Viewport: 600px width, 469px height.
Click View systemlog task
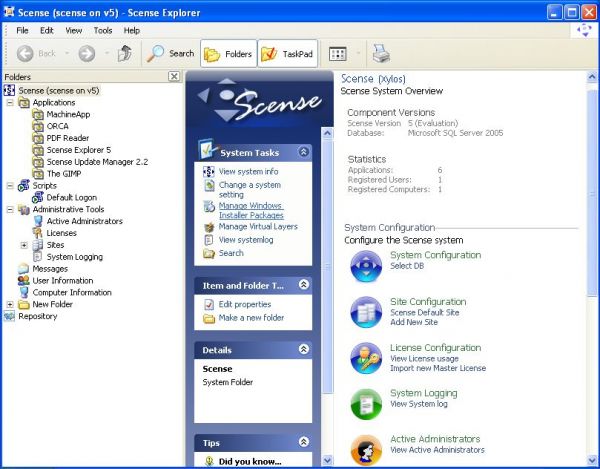click(x=246, y=240)
